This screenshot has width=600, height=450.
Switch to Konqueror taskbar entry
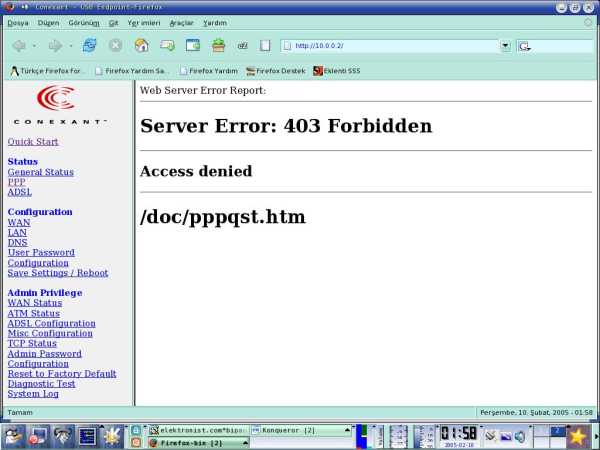tap(300, 429)
